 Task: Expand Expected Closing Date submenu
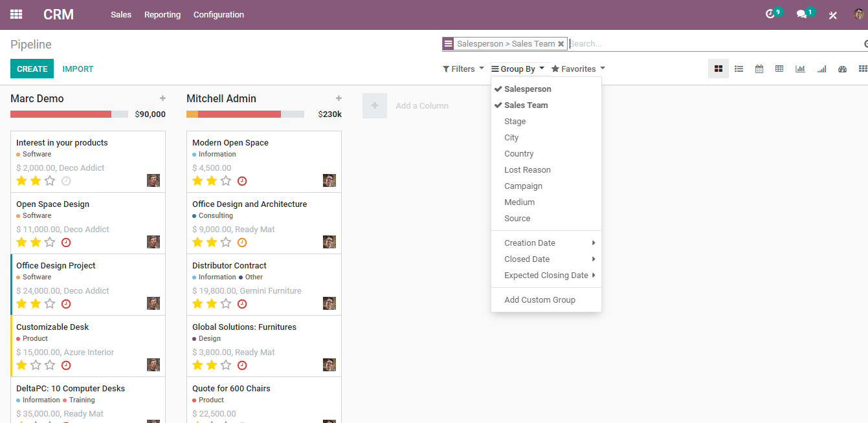coord(546,276)
